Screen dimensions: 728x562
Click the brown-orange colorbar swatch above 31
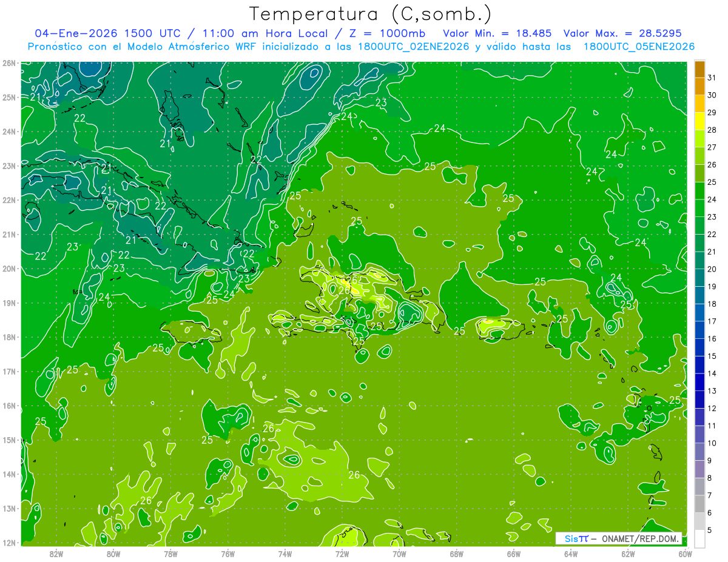coord(699,69)
